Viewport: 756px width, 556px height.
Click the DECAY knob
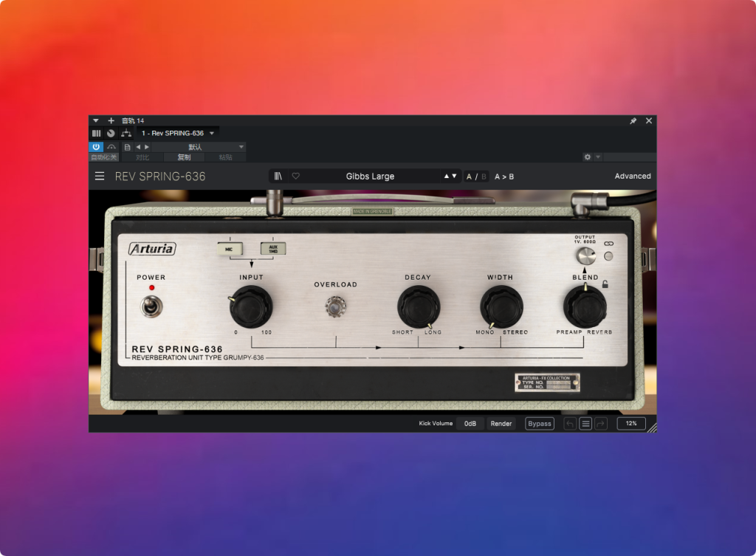point(419,307)
